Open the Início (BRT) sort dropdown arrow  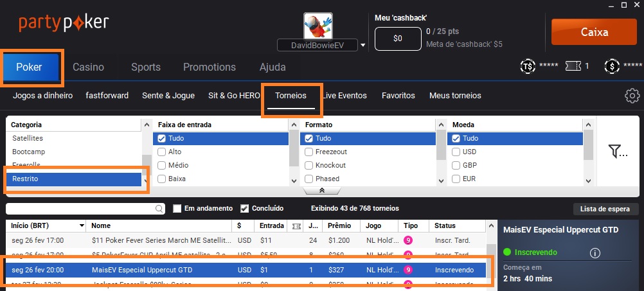[x=82, y=225]
